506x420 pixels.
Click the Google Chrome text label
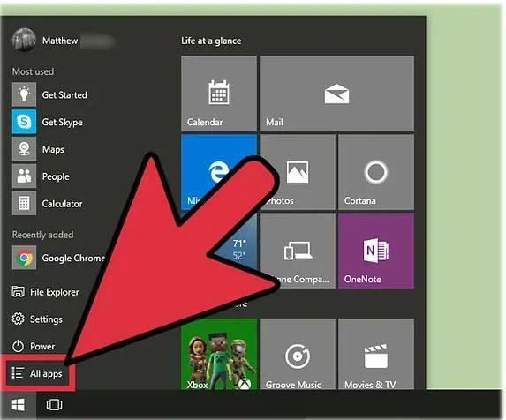tap(73, 259)
